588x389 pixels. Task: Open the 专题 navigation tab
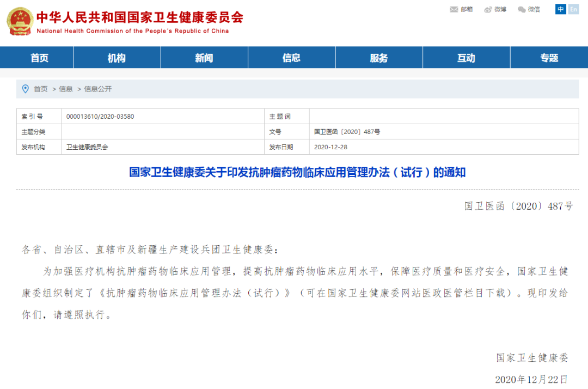point(549,58)
